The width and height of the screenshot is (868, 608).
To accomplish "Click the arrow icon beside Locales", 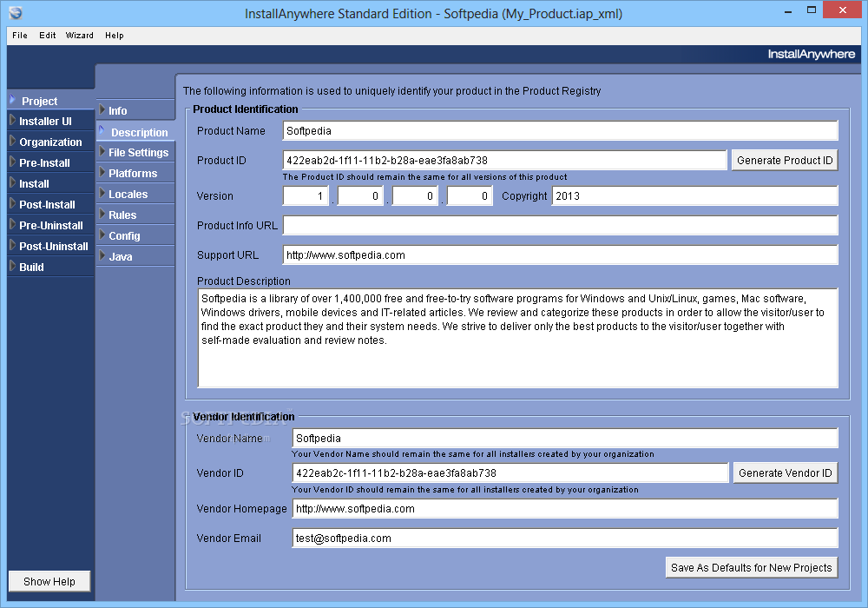I will tap(102, 193).
